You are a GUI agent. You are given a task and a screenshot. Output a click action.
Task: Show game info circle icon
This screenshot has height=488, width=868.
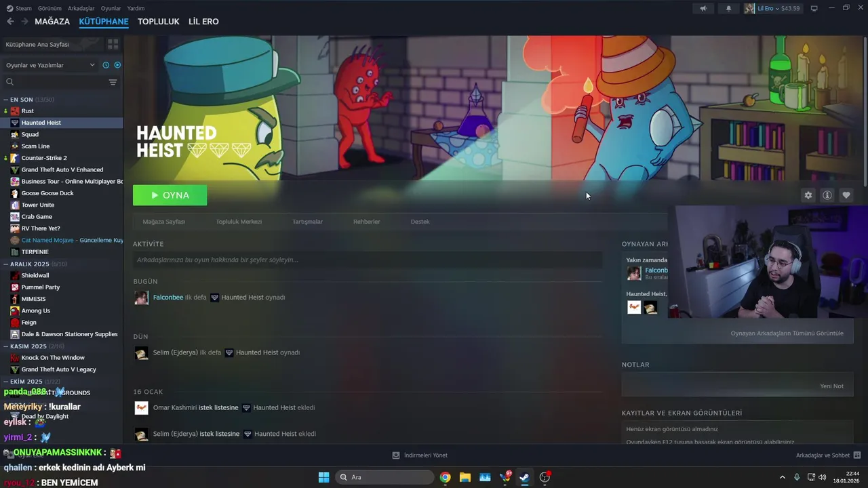[x=827, y=195]
